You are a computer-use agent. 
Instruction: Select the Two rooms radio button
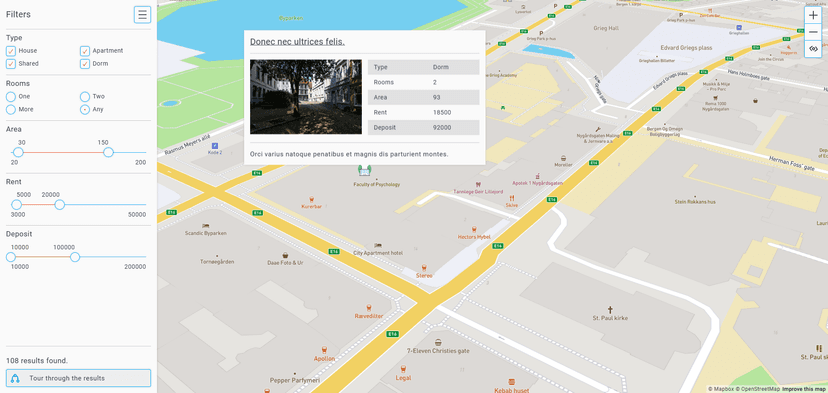pos(84,97)
